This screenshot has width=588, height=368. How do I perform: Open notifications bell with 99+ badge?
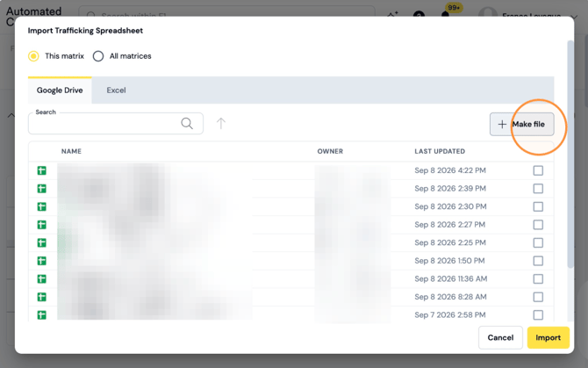pyautogui.click(x=446, y=14)
